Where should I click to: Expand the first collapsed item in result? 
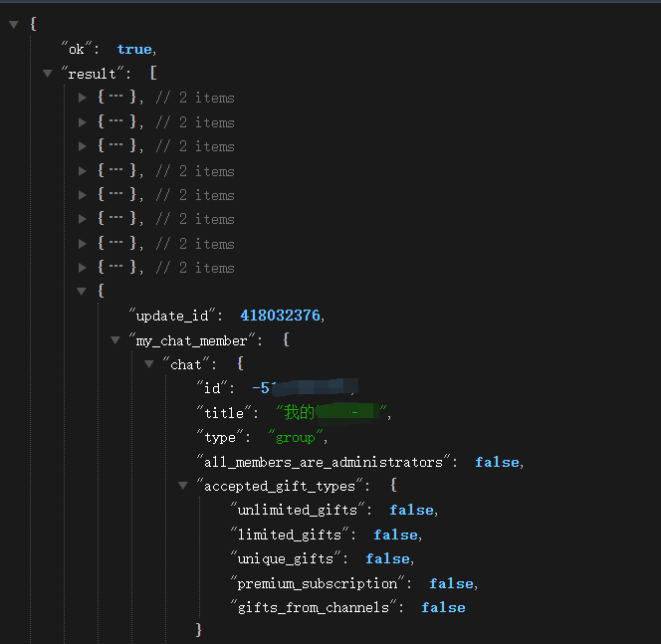83,98
